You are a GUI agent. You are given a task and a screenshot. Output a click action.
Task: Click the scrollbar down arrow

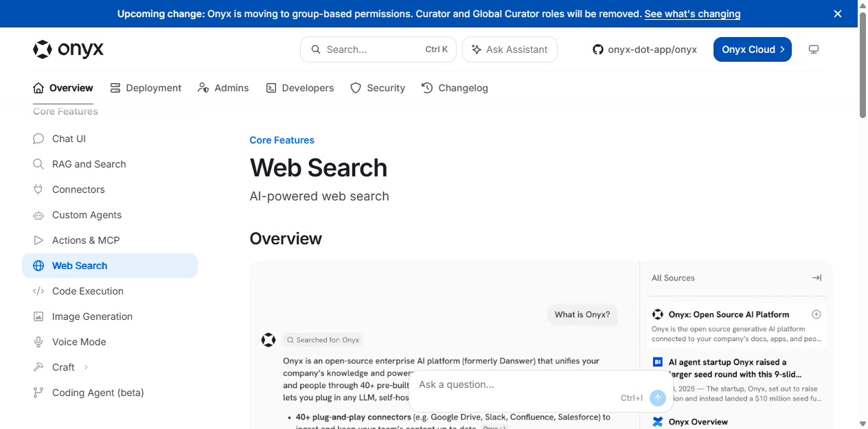coord(863,423)
